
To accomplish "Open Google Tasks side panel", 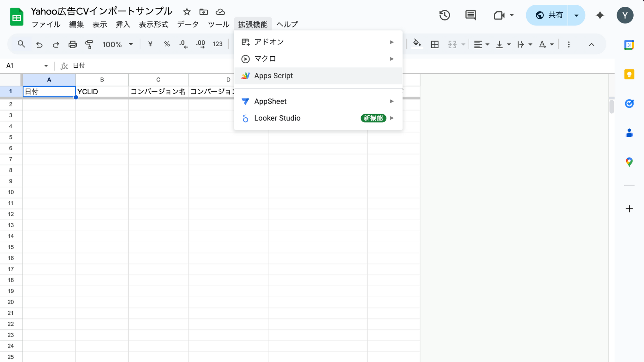I will click(x=629, y=104).
